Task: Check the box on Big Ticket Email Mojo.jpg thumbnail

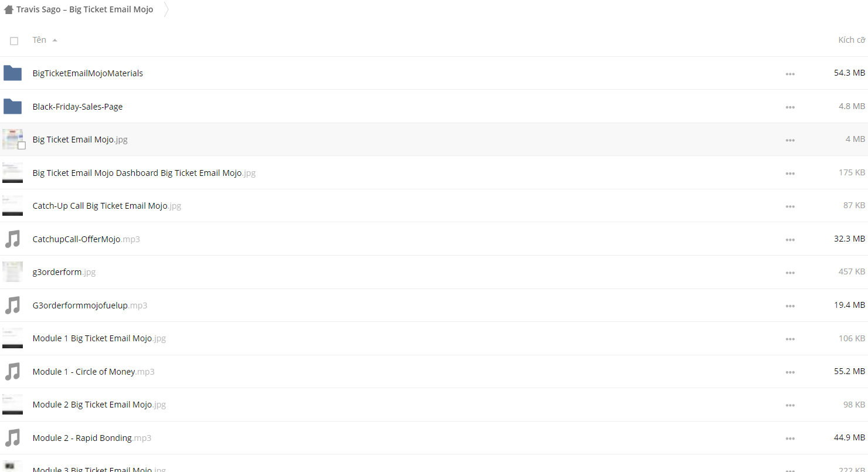Action: tap(22, 145)
